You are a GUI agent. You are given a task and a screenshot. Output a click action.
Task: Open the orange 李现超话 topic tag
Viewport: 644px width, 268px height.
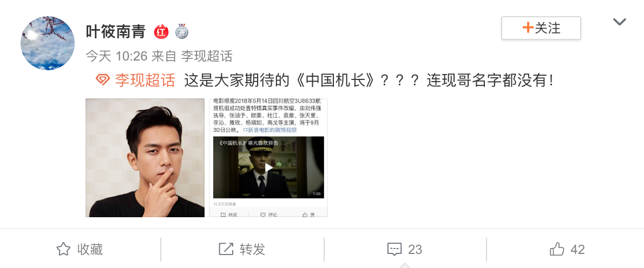[x=145, y=80]
